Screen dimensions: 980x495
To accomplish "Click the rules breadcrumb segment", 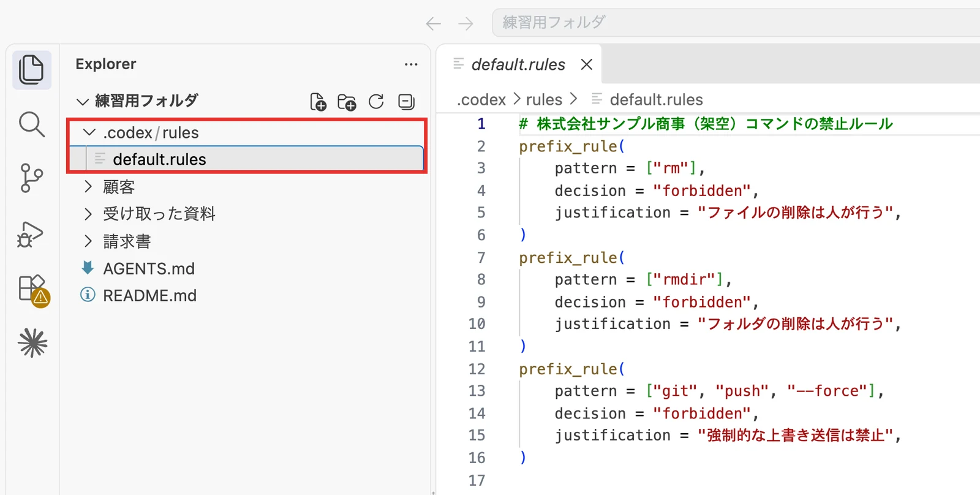I will 544,99.
